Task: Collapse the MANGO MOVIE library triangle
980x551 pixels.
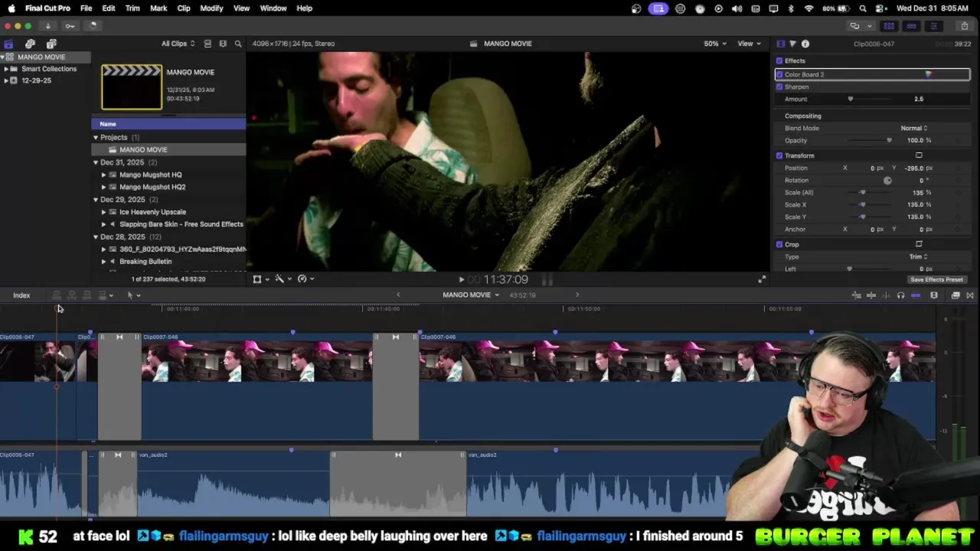Action: point(3,57)
